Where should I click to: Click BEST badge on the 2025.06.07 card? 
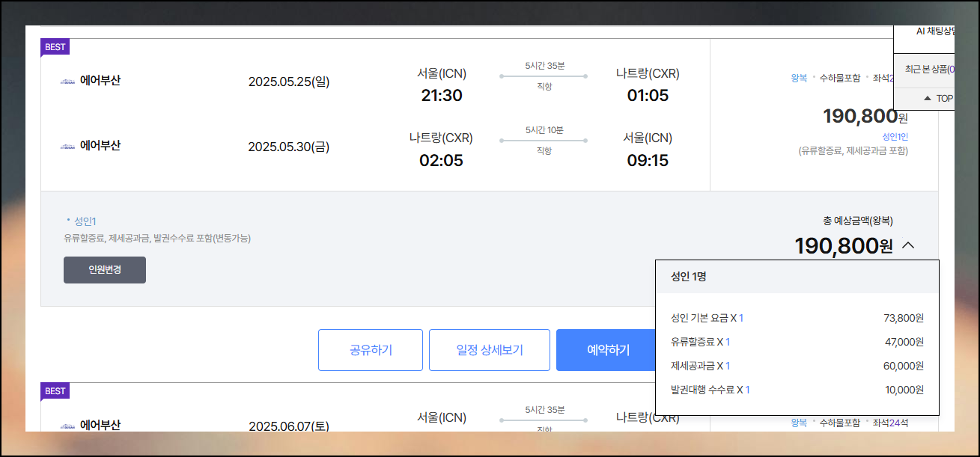point(55,391)
